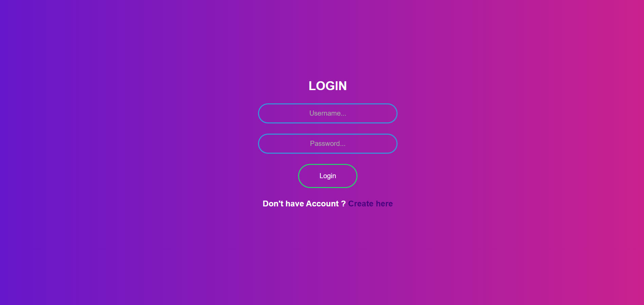Click the "Don't have Account ?" text
Image resolution: width=644 pixels, height=305 pixels.
click(304, 204)
